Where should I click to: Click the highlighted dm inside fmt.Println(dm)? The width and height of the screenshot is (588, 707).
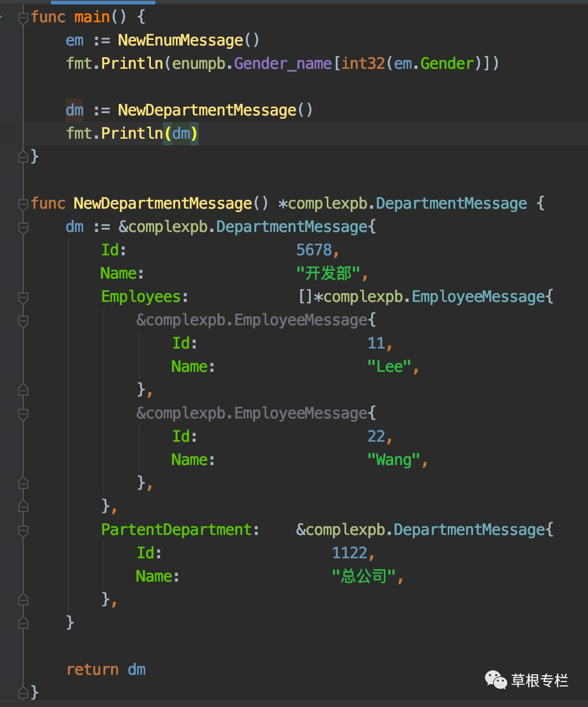(181, 133)
